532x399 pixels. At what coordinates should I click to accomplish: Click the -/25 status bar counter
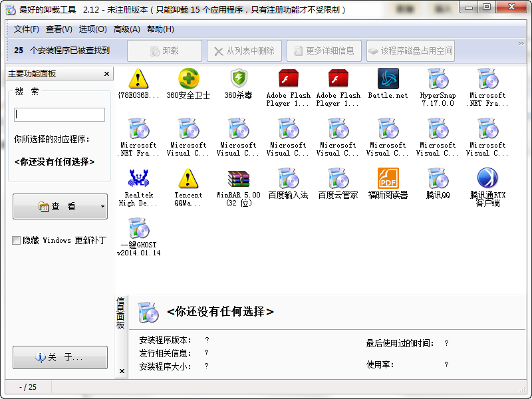click(28, 387)
